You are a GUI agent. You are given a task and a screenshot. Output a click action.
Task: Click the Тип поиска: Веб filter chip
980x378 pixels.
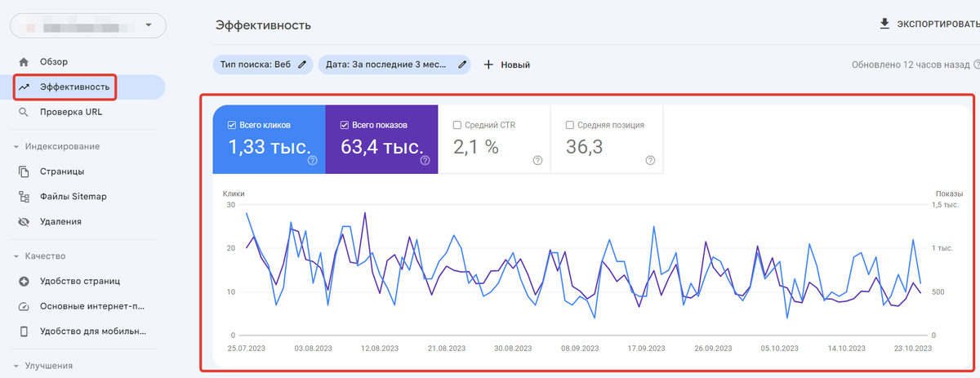click(x=263, y=64)
